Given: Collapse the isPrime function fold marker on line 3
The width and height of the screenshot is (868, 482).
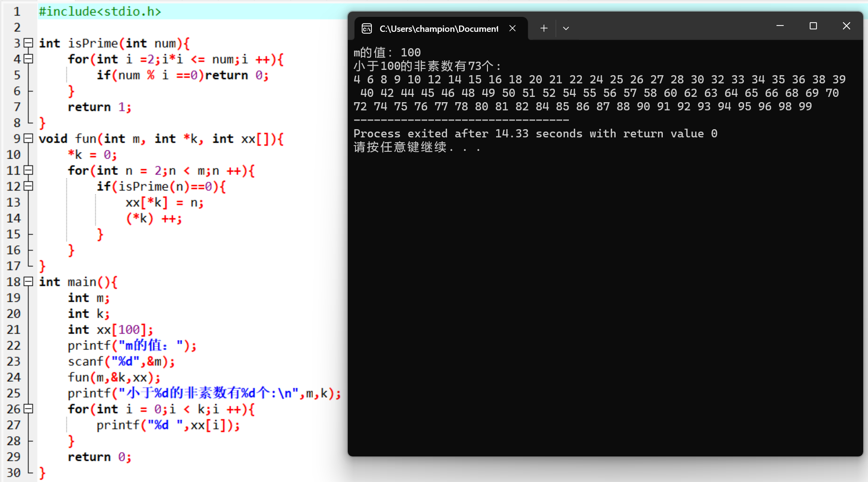Looking at the screenshot, I should coord(28,43).
